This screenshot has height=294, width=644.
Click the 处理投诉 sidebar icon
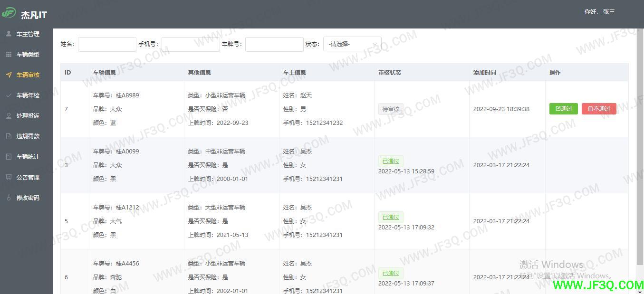click(9, 116)
